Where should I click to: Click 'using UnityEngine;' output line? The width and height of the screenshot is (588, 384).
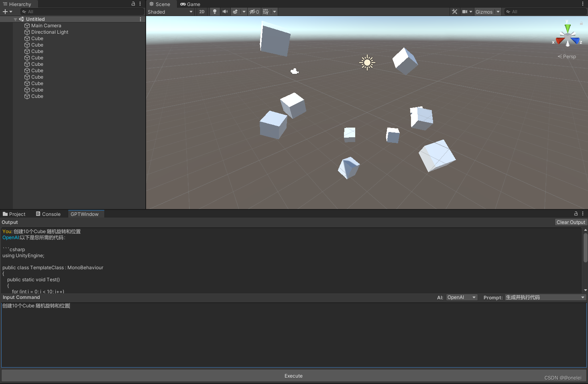(23, 256)
